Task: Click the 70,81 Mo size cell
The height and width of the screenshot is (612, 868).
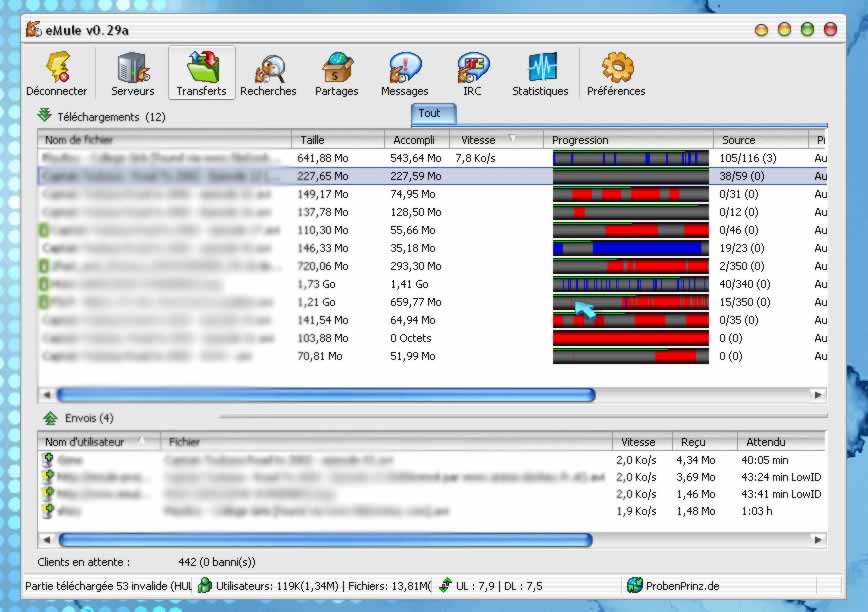Action: pos(320,356)
